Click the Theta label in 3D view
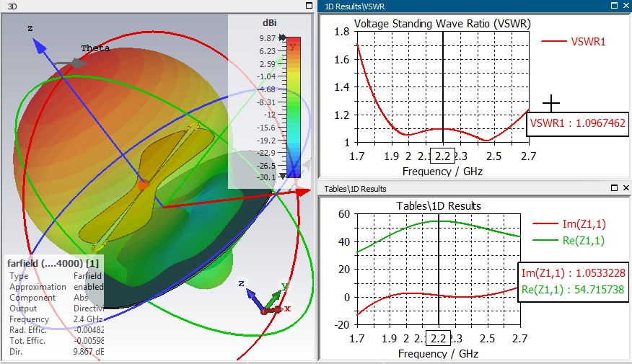632x364 pixels. click(95, 48)
